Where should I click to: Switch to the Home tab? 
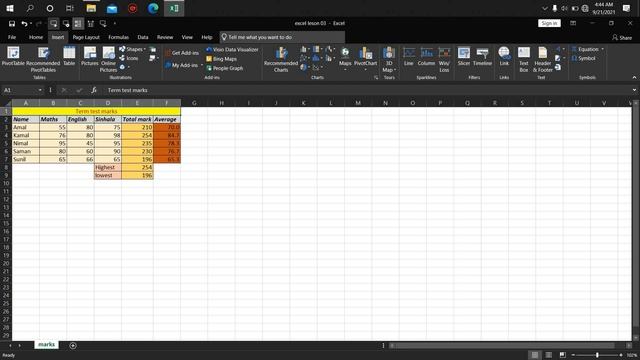tap(36, 37)
